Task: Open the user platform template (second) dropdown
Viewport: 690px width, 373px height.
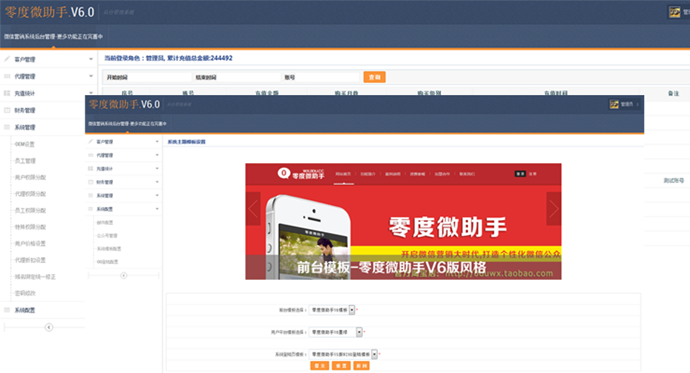Action: pyautogui.click(x=336, y=332)
